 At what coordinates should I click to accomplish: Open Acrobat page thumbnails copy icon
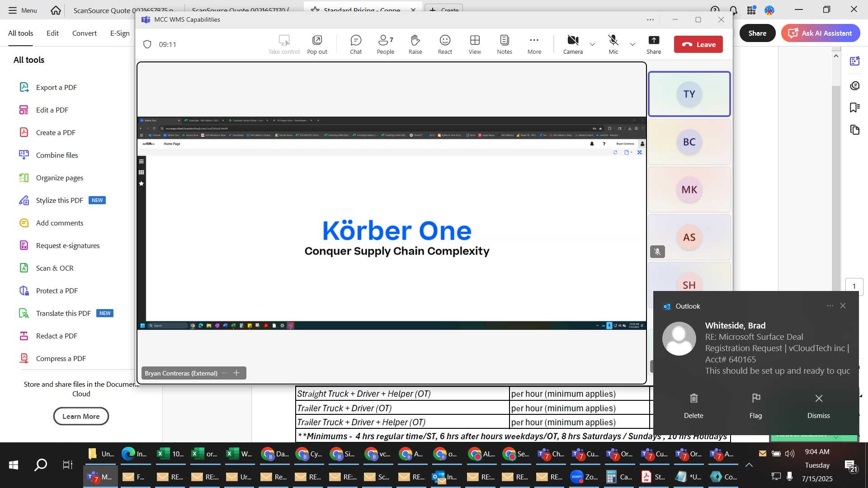tap(854, 130)
